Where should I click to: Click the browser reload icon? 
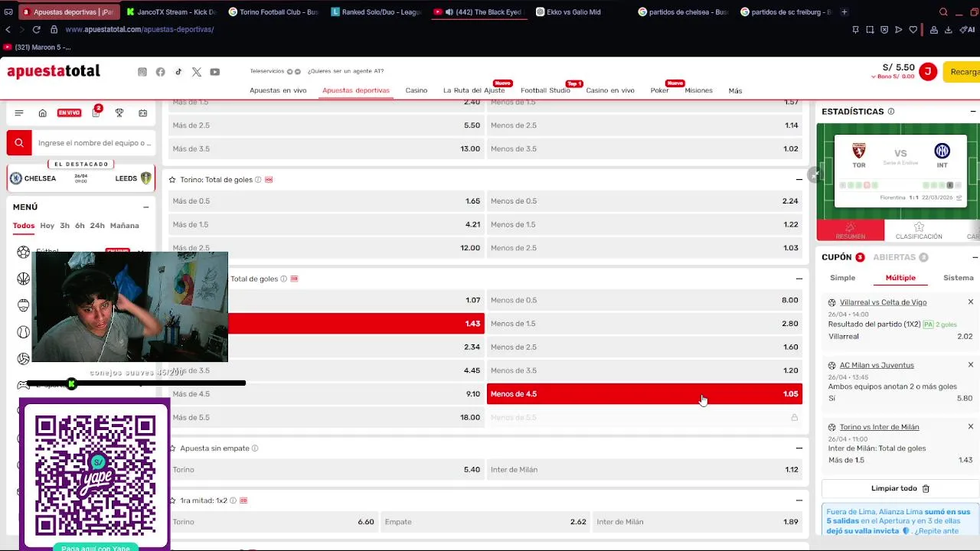click(36, 29)
